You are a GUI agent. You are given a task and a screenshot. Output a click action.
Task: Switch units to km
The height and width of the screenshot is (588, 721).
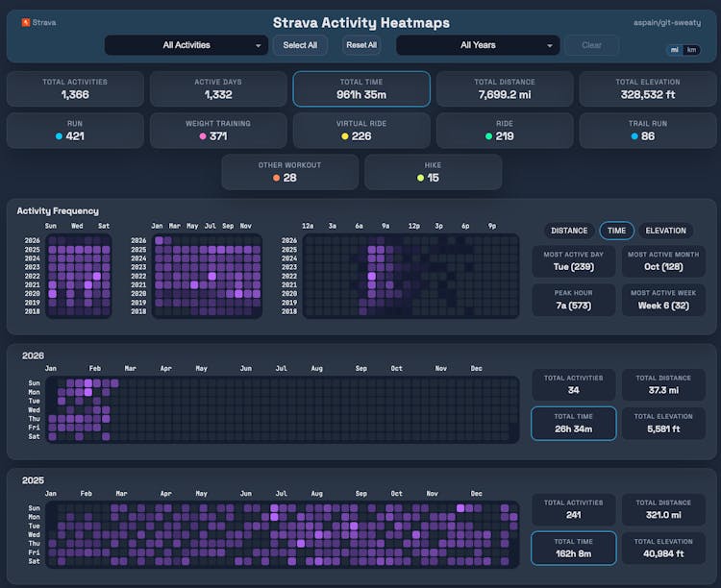pyautogui.click(x=692, y=50)
